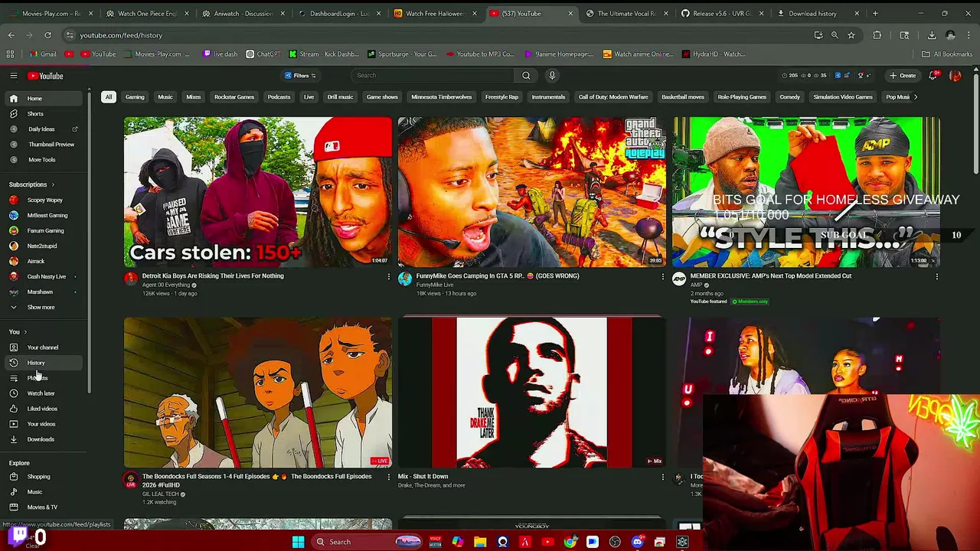Open Agent 00 Everything channel link
This screenshot has width=980, height=551.
(x=166, y=285)
